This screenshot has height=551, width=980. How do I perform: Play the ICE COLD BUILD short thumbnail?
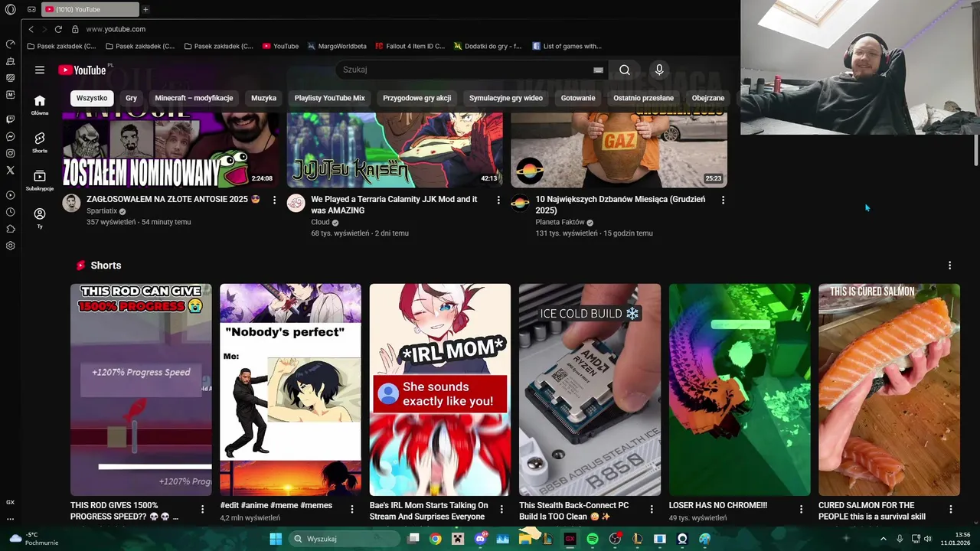click(590, 390)
